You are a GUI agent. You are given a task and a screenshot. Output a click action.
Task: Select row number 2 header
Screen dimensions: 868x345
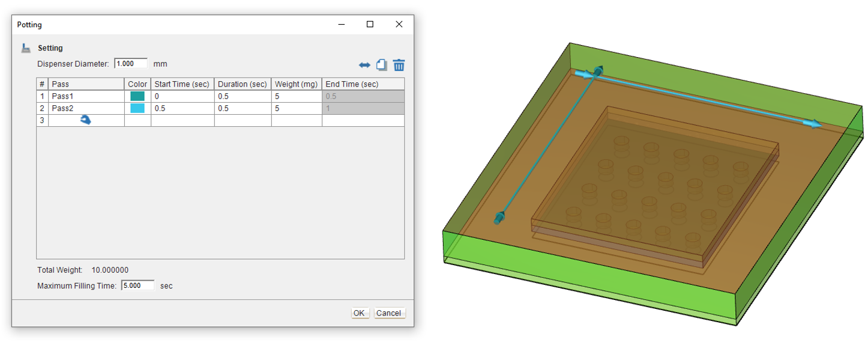42,108
